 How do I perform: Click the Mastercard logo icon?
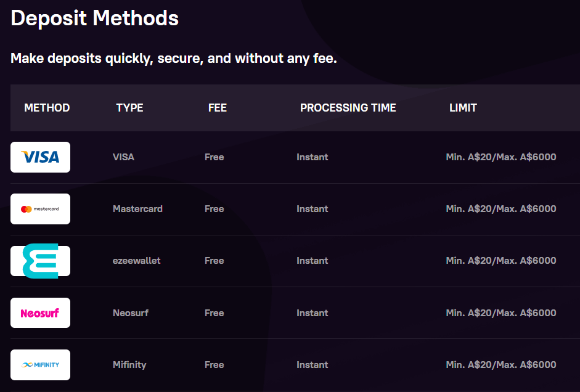coord(40,209)
